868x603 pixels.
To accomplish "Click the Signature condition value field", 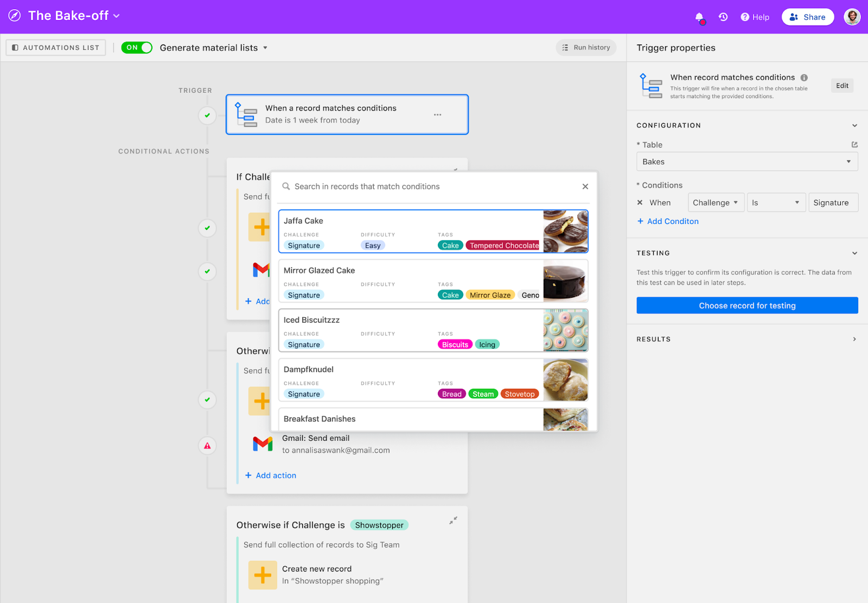I will (x=833, y=203).
